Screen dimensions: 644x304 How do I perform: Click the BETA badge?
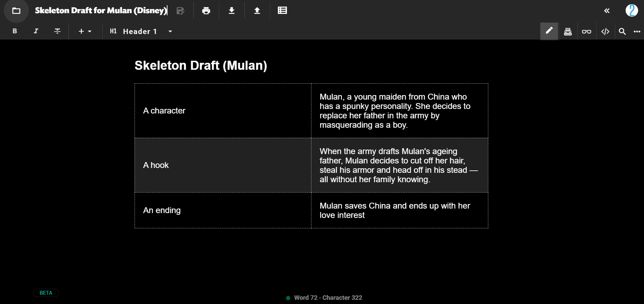point(46,293)
